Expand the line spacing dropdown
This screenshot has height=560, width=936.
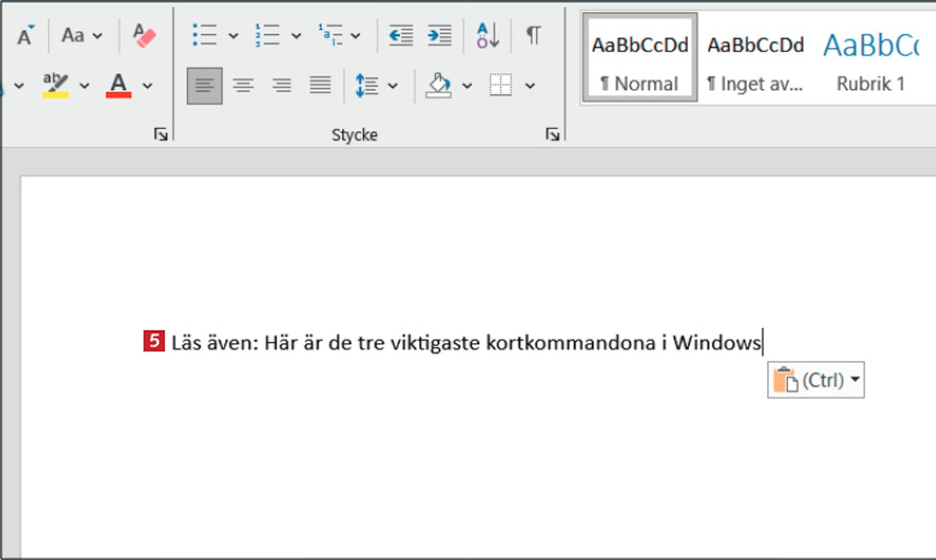click(x=393, y=86)
